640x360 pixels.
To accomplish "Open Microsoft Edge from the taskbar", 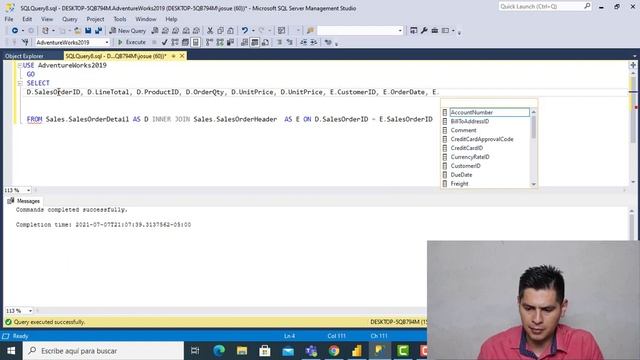I will point(219,351).
